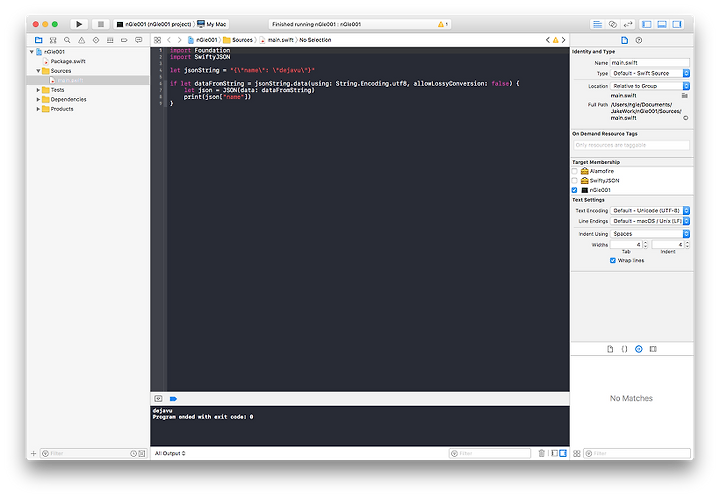Open the Text Encoding dropdown
720x498 pixels.
click(x=650, y=211)
